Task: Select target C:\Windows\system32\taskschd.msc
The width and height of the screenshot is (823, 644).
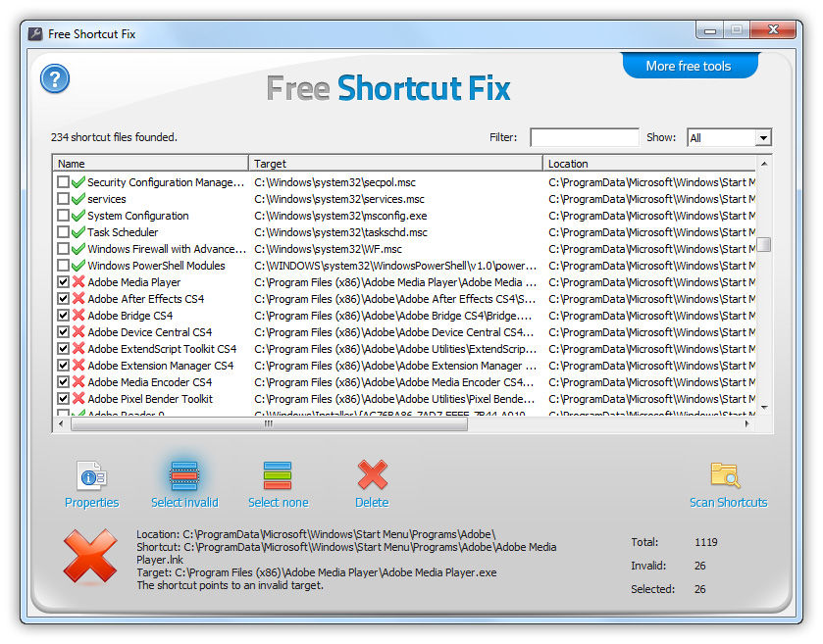Action: (340, 232)
